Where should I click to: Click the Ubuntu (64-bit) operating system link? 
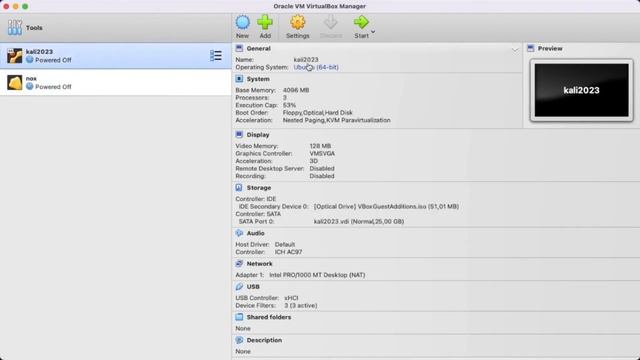click(x=316, y=67)
